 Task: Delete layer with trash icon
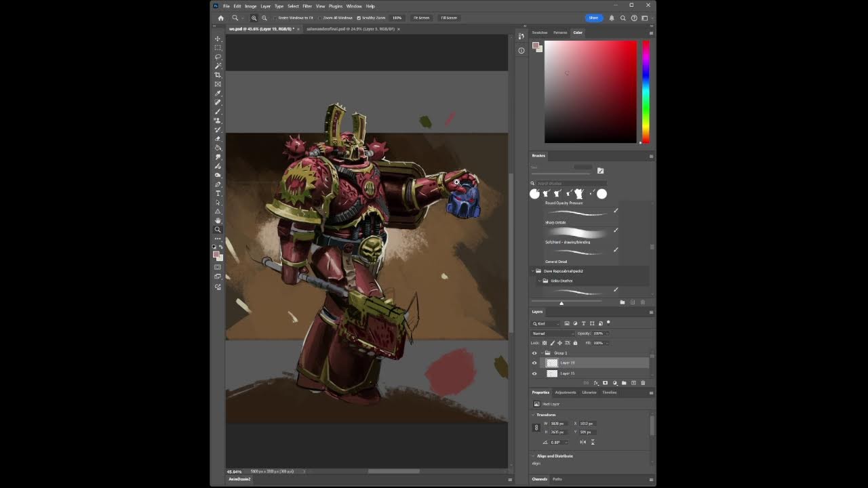point(643,383)
